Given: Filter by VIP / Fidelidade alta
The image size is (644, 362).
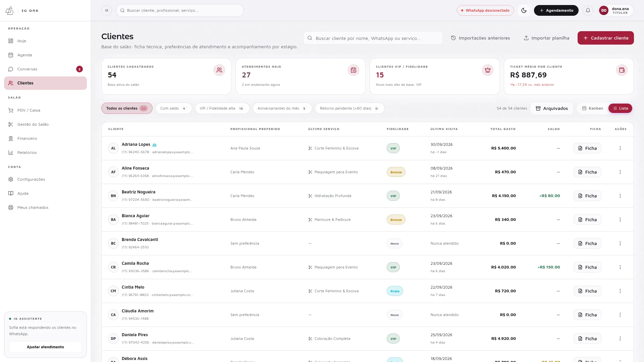Looking at the screenshot, I should (222, 108).
